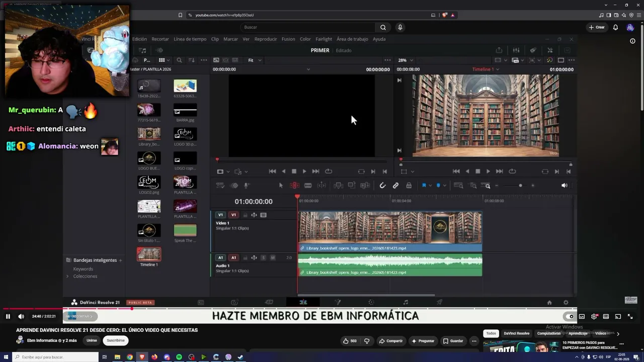The image size is (644, 362).
Task: Open the Línea de tiempo menu
Action: pyautogui.click(x=190, y=39)
